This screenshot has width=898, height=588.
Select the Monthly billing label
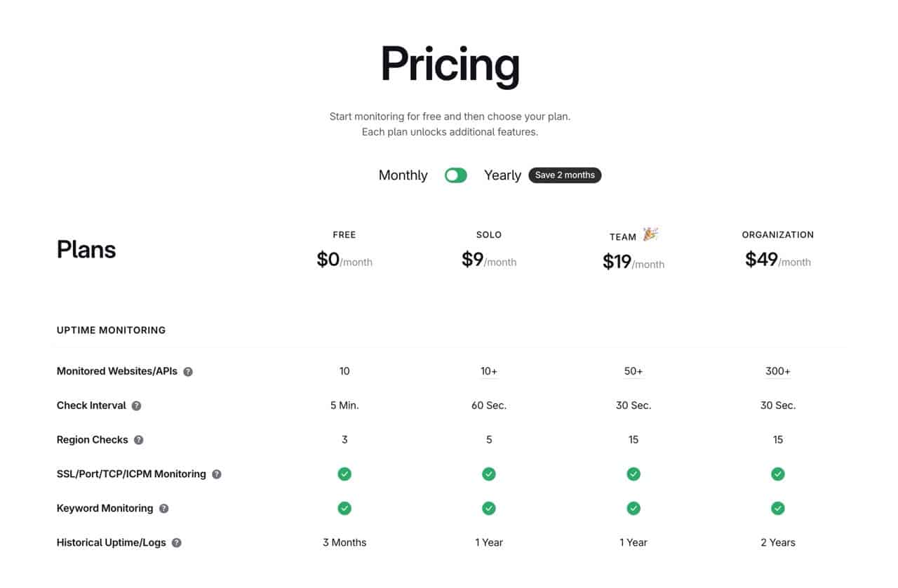pos(403,175)
